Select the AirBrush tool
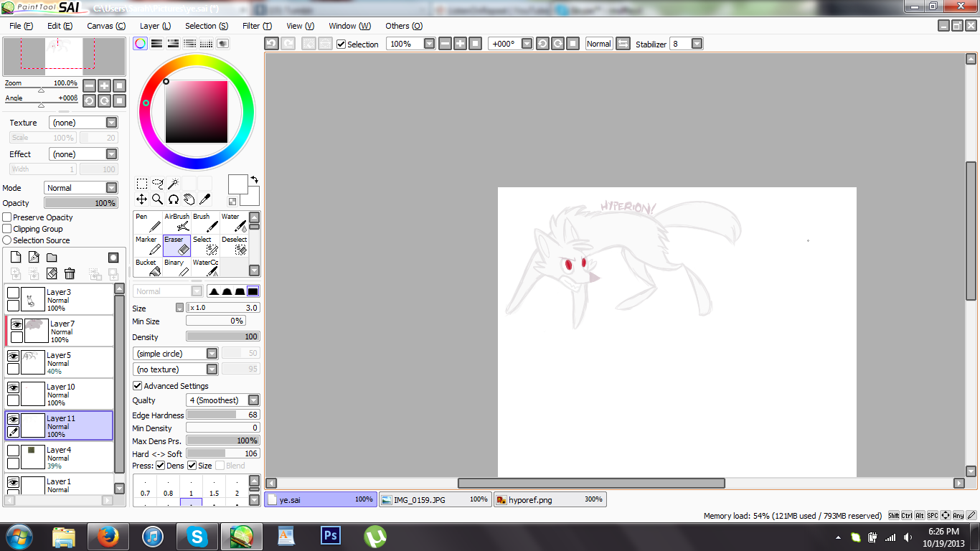The height and width of the screenshot is (551, 980). [176, 223]
